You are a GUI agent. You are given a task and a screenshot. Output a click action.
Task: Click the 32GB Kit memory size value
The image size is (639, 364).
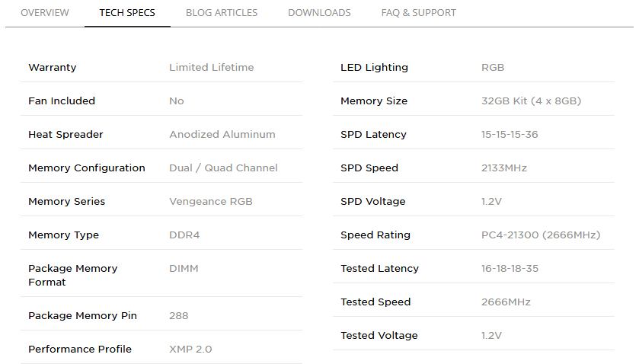pyautogui.click(x=532, y=101)
